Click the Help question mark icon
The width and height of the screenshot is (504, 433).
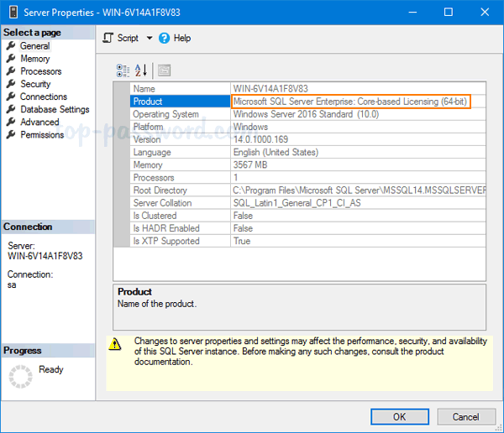click(165, 38)
